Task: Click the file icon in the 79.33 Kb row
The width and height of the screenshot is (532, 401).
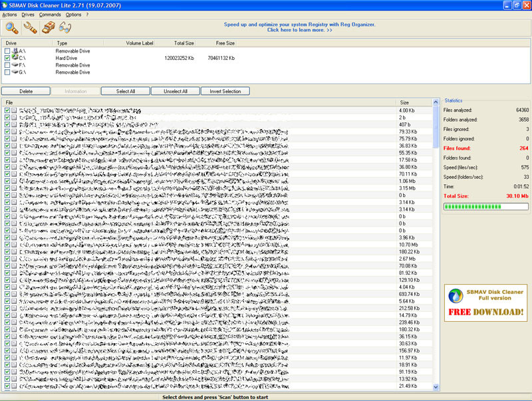Action: tap(14, 132)
